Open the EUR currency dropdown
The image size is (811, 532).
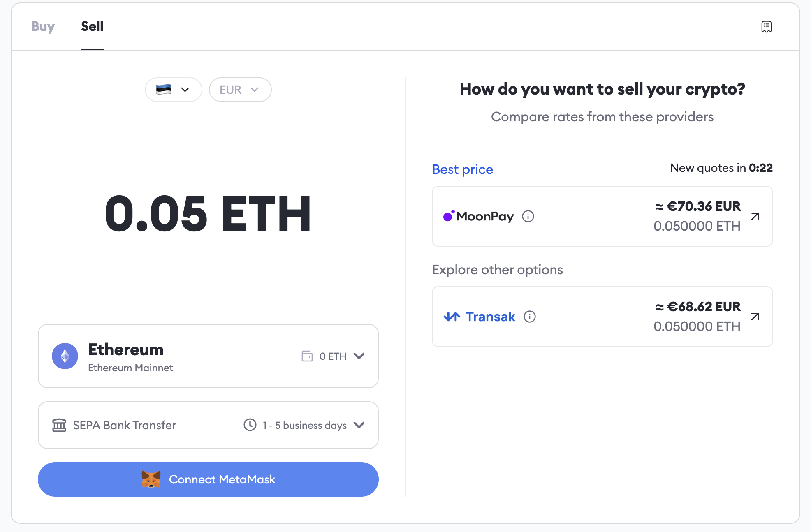point(240,90)
